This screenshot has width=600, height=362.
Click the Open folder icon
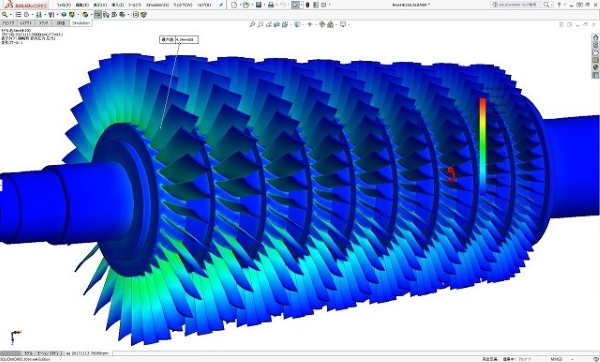point(246,5)
